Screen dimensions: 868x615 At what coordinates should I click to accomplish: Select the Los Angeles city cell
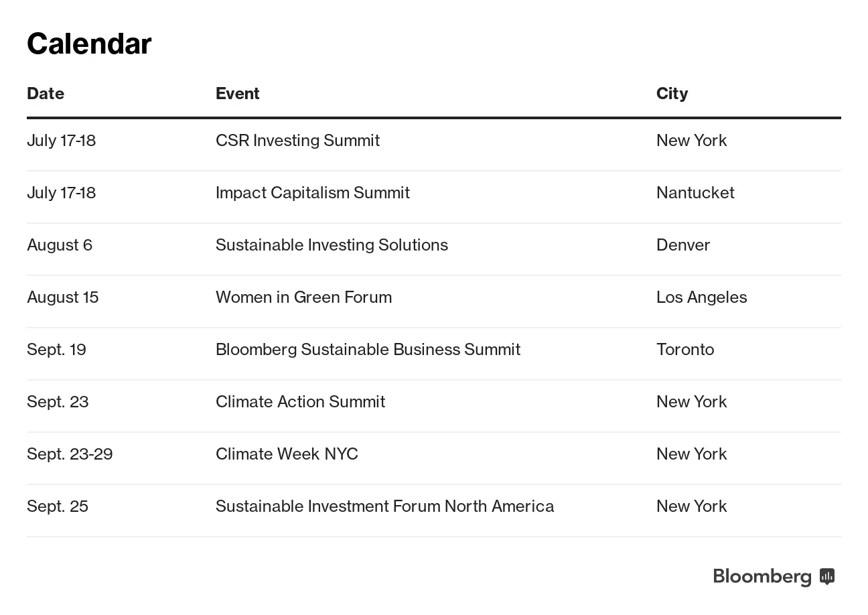click(701, 297)
